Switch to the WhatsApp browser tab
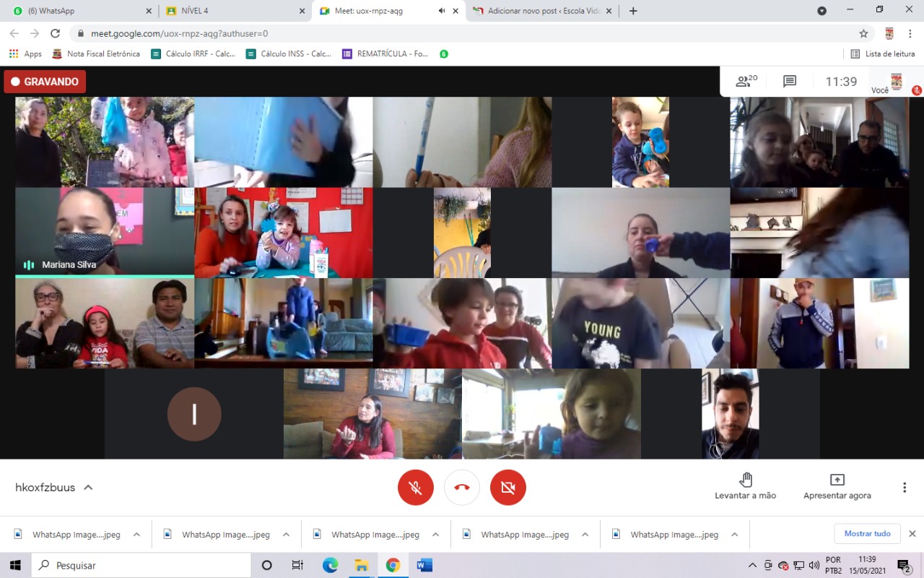924x578 pixels. [79, 11]
